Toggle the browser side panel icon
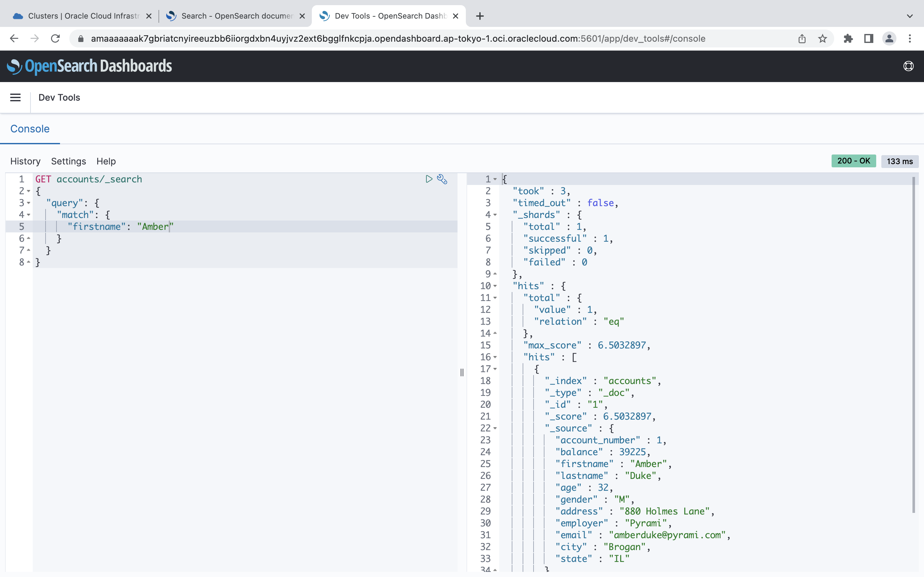924x577 pixels. coord(868,38)
